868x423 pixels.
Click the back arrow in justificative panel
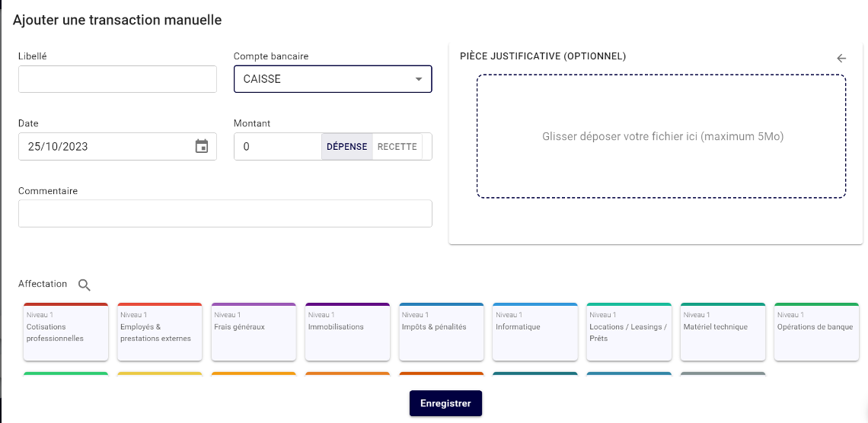click(841, 58)
